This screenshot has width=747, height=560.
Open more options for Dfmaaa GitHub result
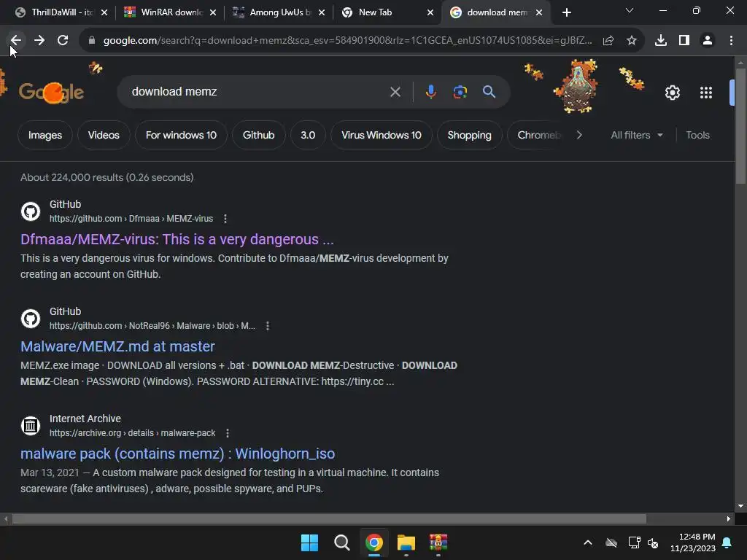tap(225, 219)
